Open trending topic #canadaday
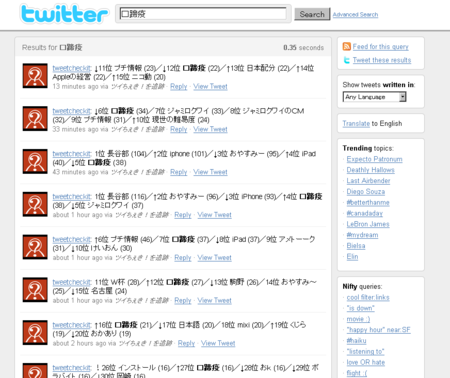The width and height of the screenshot is (450, 378). pyautogui.click(x=365, y=213)
